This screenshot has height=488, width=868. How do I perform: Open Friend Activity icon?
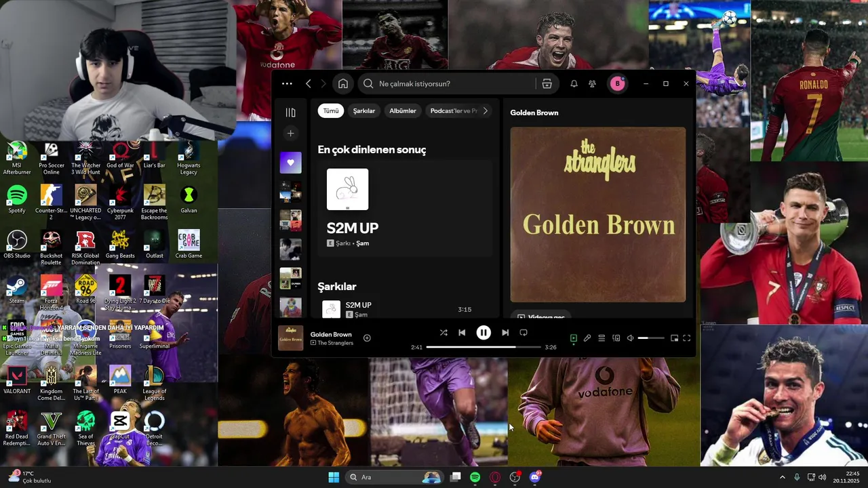tap(592, 83)
